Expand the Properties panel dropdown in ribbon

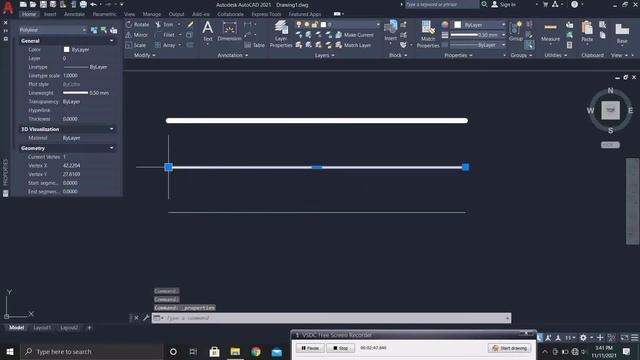tap(458, 55)
